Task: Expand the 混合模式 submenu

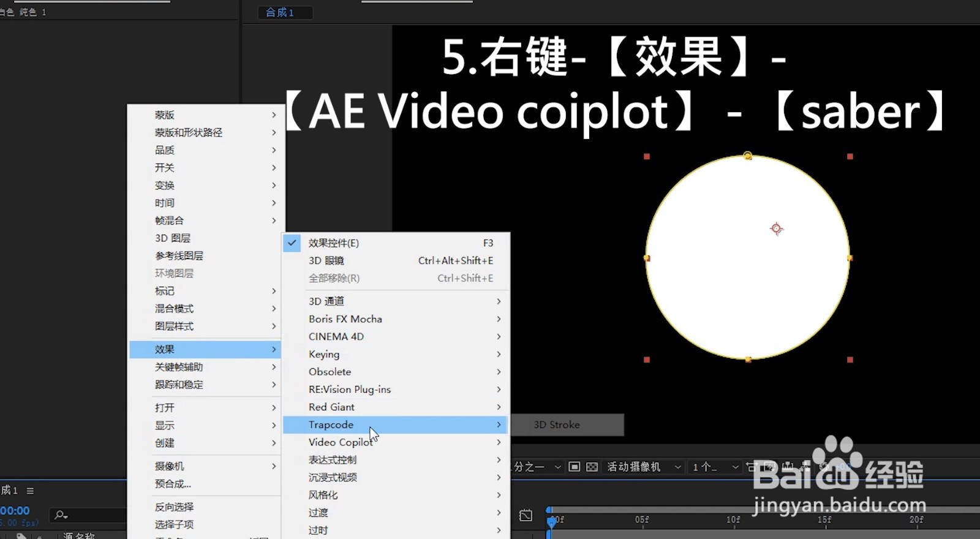Action: click(205, 309)
